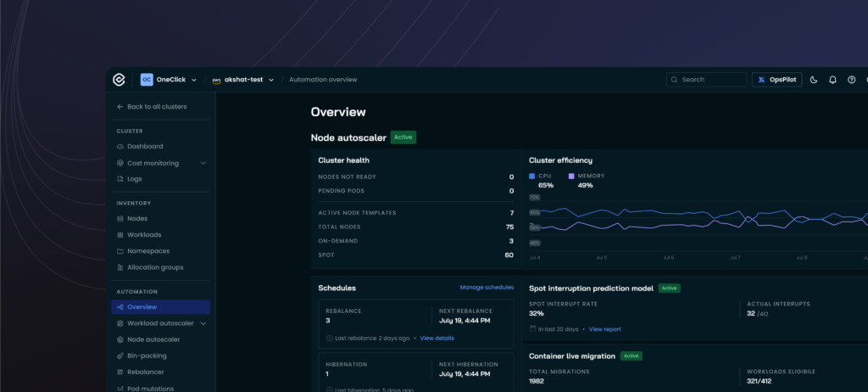868x392 pixels.
Task: Click the info icon beside Last rebalance
Action: (330, 338)
